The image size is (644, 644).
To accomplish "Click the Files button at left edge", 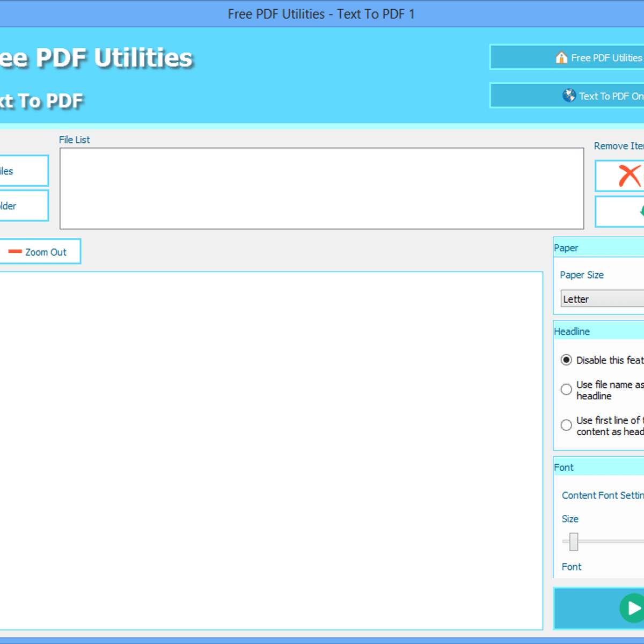I will point(24,171).
